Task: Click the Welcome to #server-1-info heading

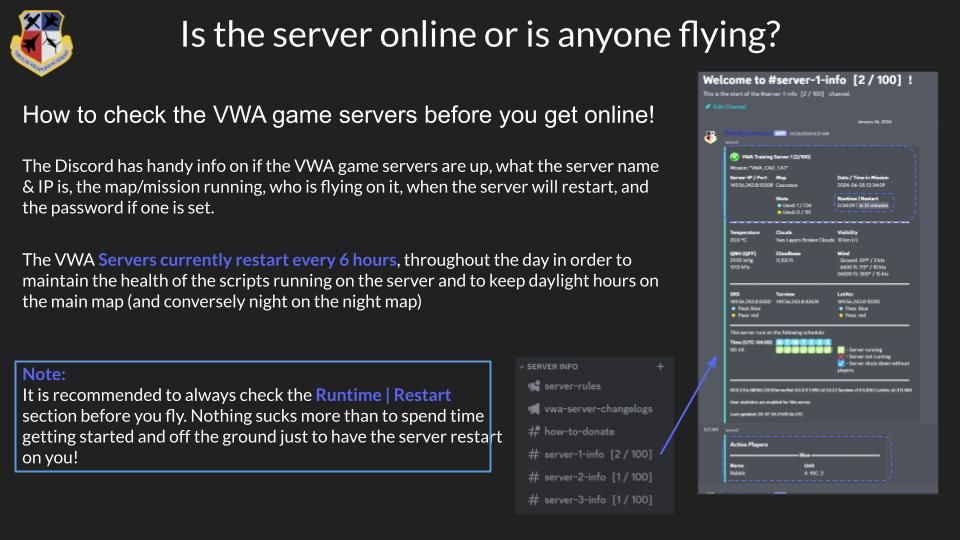Action: (x=808, y=80)
